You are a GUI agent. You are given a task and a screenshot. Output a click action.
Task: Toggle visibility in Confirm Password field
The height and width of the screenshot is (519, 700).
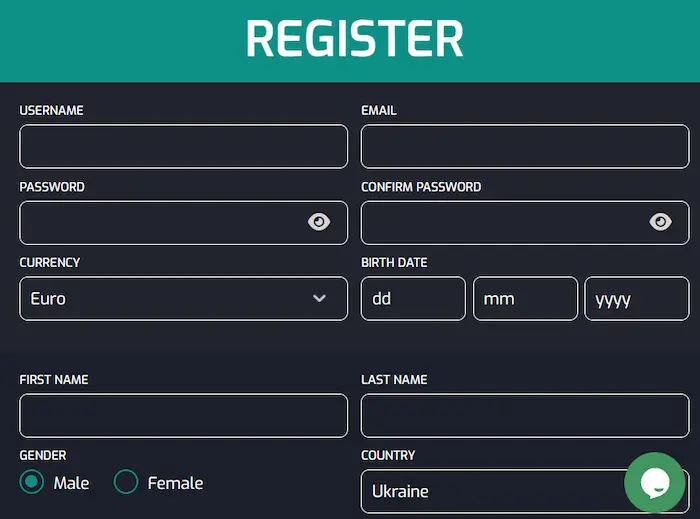pos(660,222)
